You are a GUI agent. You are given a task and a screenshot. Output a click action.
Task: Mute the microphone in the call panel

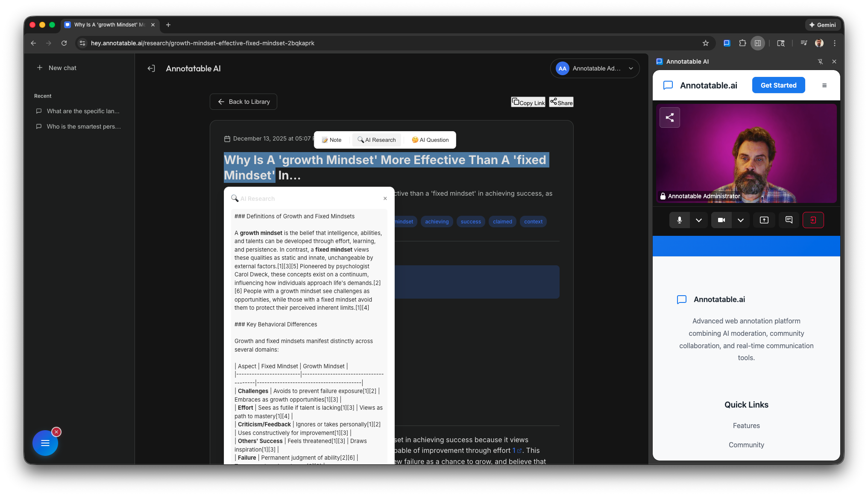(680, 220)
